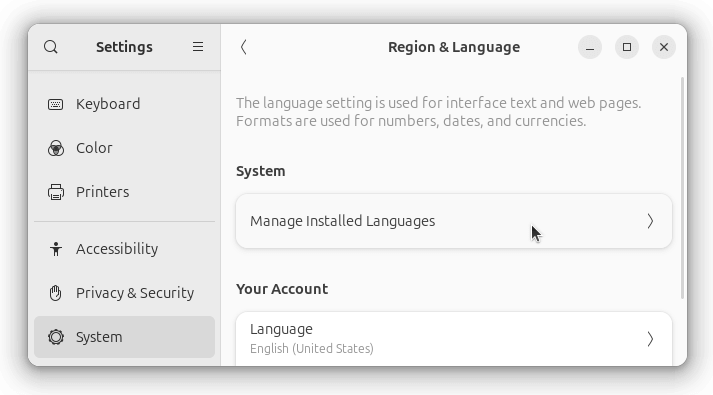
Task: Close the Settings window
Action: click(x=664, y=47)
